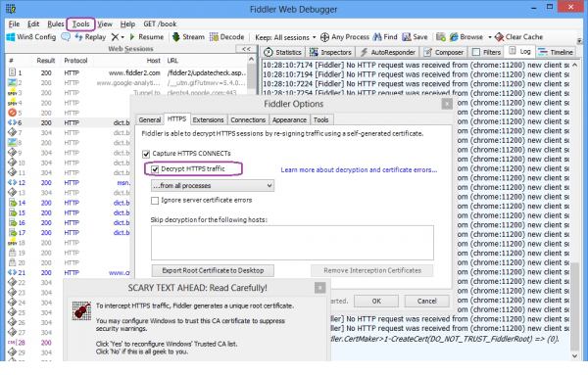
Task: Switch to Log tab
Action: pos(519,51)
